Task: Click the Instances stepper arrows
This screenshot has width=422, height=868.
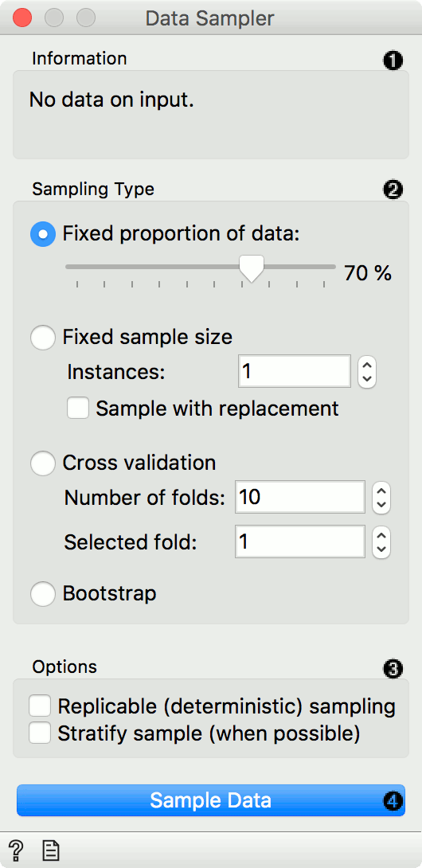Action: (366, 371)
